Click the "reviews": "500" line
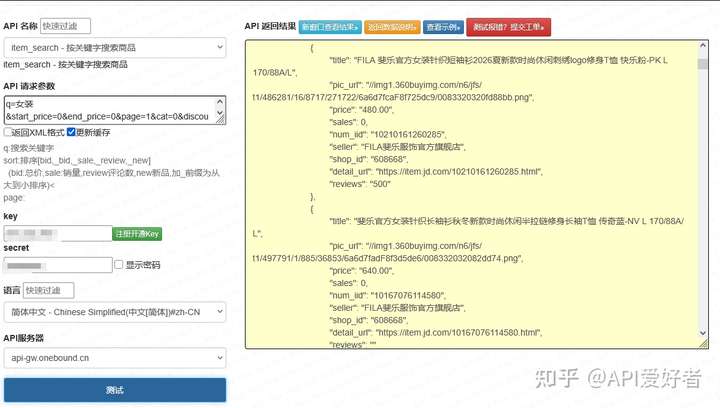The width and height of the screenshot is (720, 408). 360,184
